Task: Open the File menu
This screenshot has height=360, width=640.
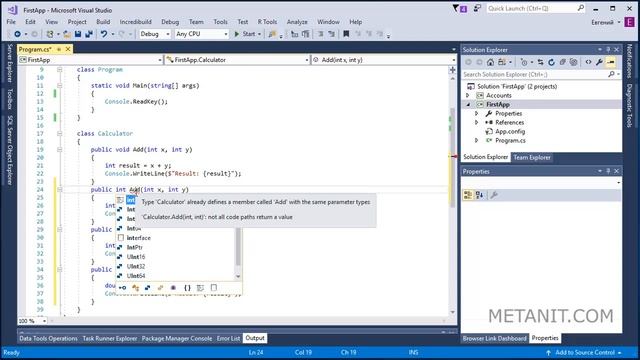Action: click(x=11, y=22)
